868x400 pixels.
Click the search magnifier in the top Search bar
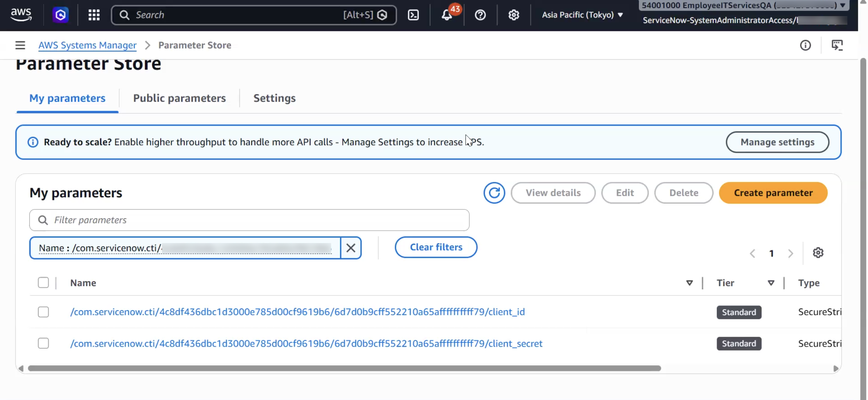click(124, 15)
